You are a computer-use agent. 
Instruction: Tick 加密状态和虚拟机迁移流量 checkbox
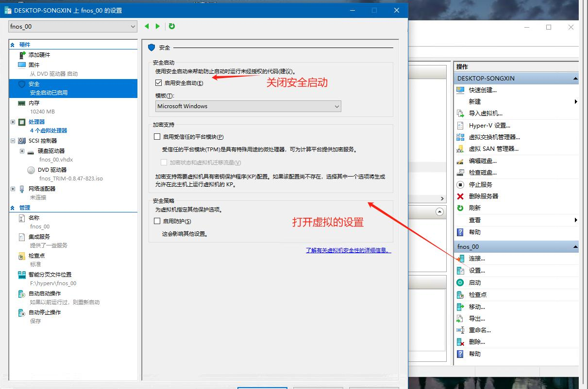(164, 162)
